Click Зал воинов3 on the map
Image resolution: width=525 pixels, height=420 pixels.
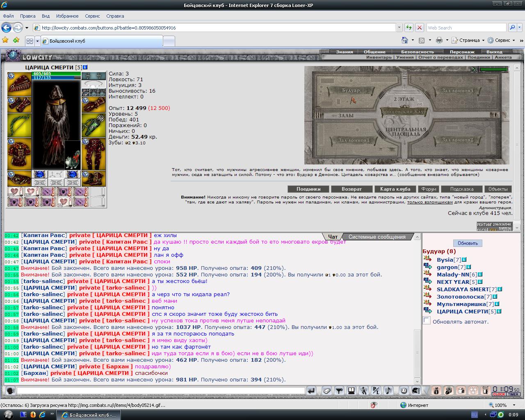click(457, 90)
